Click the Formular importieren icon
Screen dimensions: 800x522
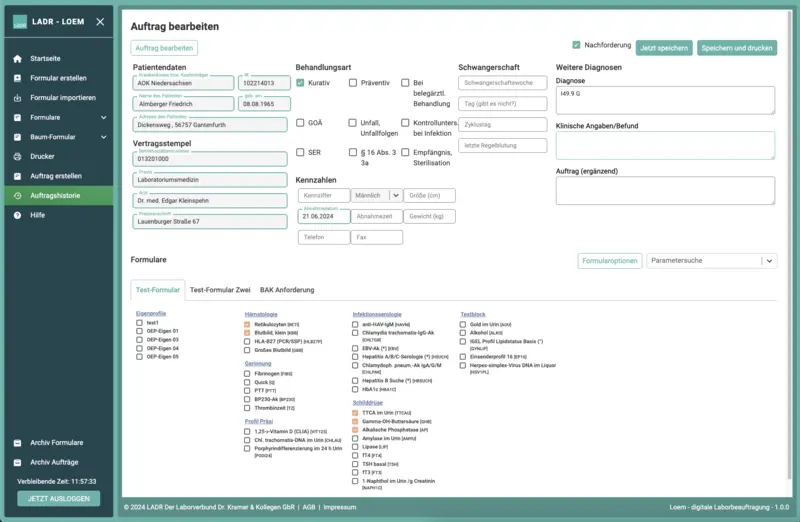coord(17,98)
